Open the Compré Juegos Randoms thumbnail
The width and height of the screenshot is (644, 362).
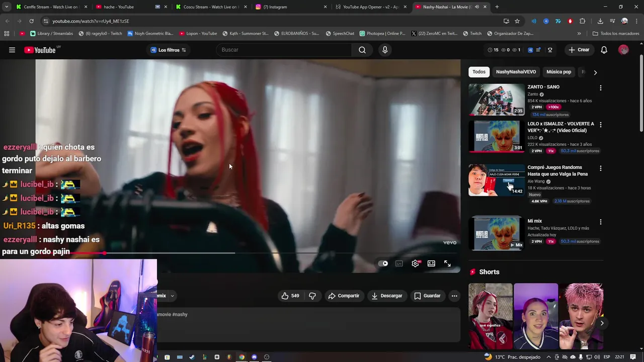click(x=497, y=180)
